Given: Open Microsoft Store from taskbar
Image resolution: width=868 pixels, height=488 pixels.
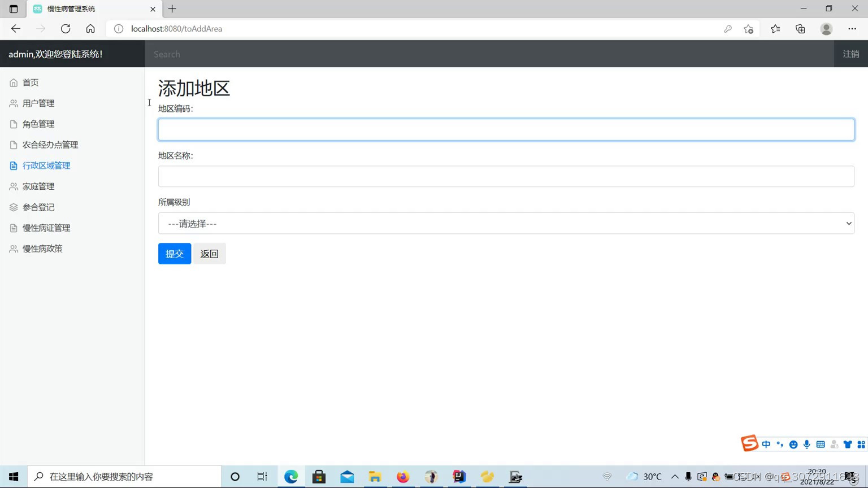Looking at the screenshot, I should [319, 477].
